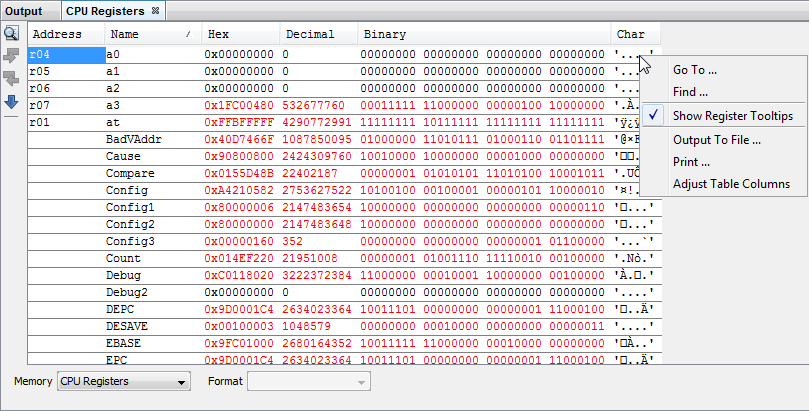
Task: Click the magnifier search icon in left toolbar
Action: 12,33
